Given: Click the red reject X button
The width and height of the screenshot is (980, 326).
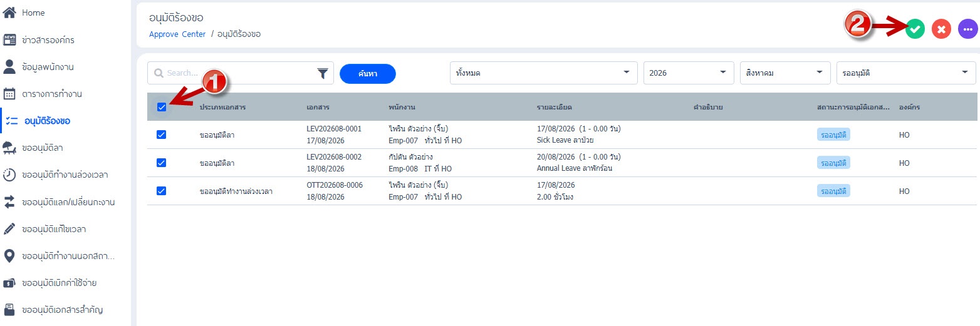Looking at the screenshot, I should coord(941,29).
